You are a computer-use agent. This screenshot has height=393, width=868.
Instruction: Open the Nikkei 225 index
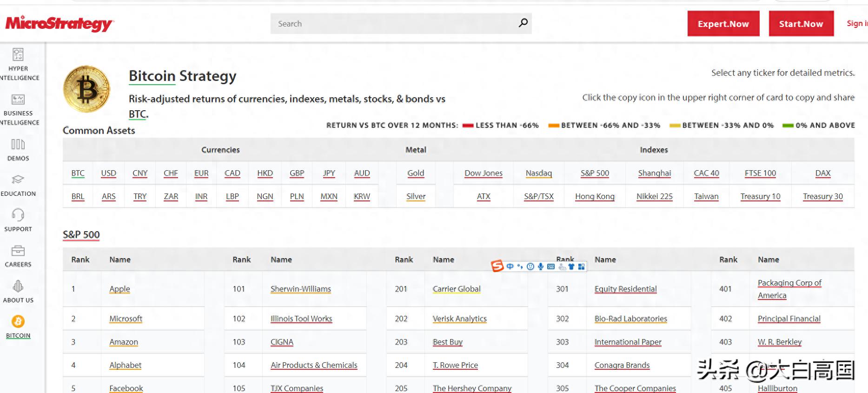(x=655, y=196)
